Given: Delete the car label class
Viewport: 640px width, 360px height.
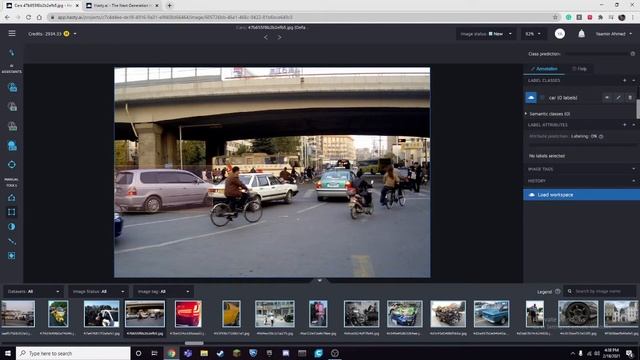Looking at the screenshot, I should [x=630, y=98].
